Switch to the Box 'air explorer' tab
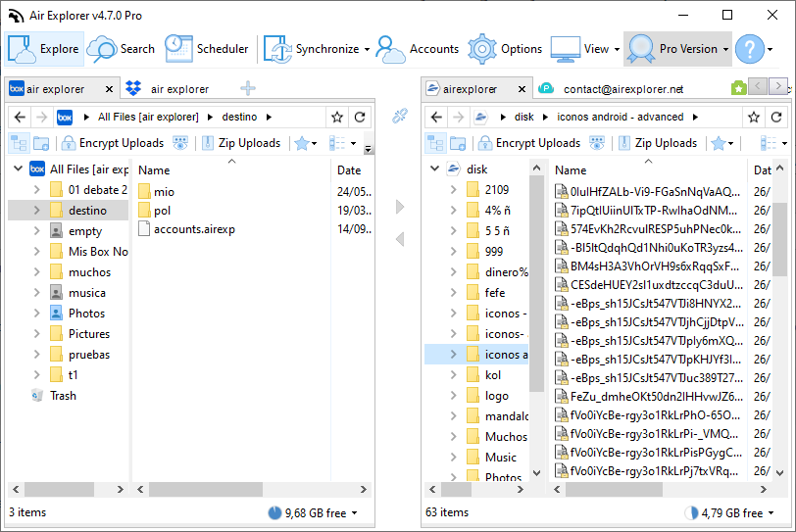The width and height of the screenshot is (796, 532). click(55, 89)
